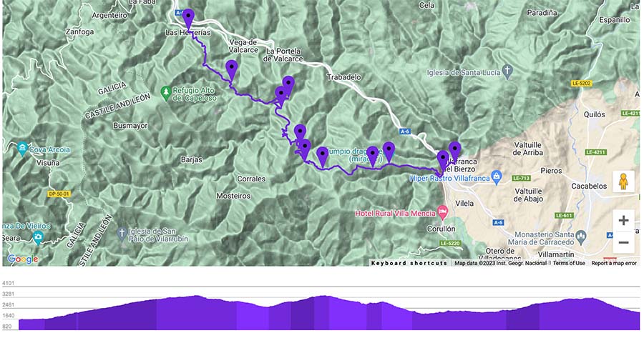Click the Vilela label on map
The width and height of the screenshot is (644, 338).
pos(464,203)
